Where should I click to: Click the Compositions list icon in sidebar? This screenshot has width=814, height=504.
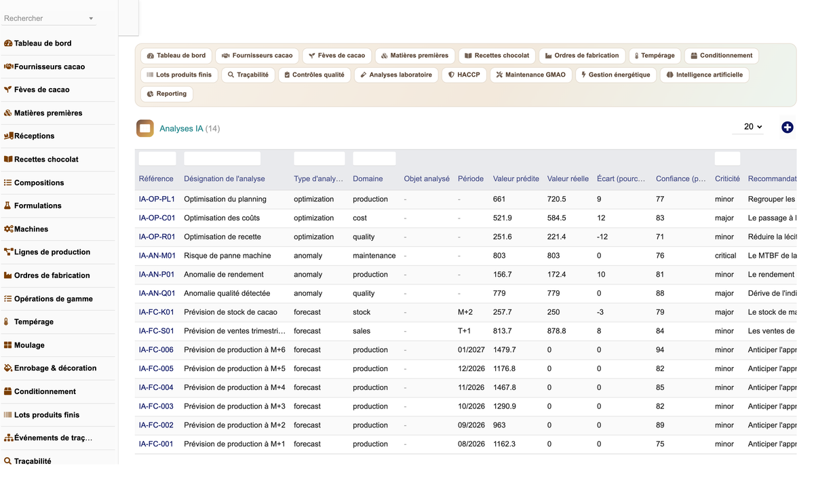click(x=8, y=182)
